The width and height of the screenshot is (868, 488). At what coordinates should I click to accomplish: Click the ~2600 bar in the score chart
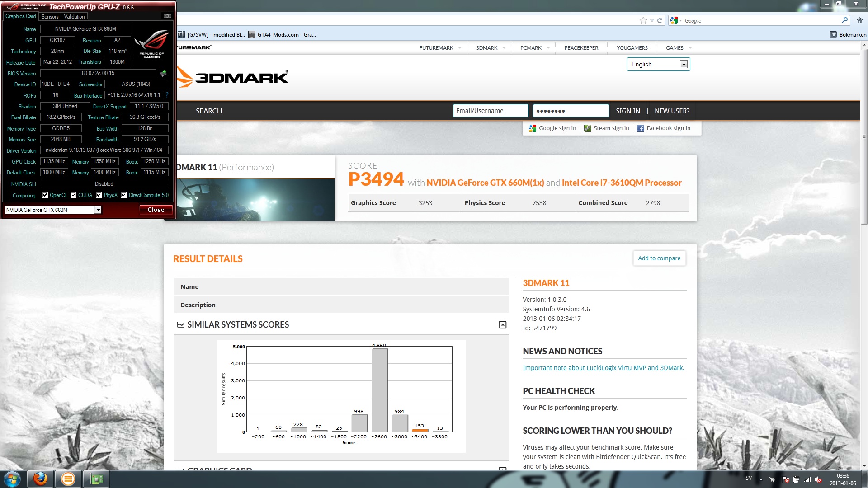(379, 390)
